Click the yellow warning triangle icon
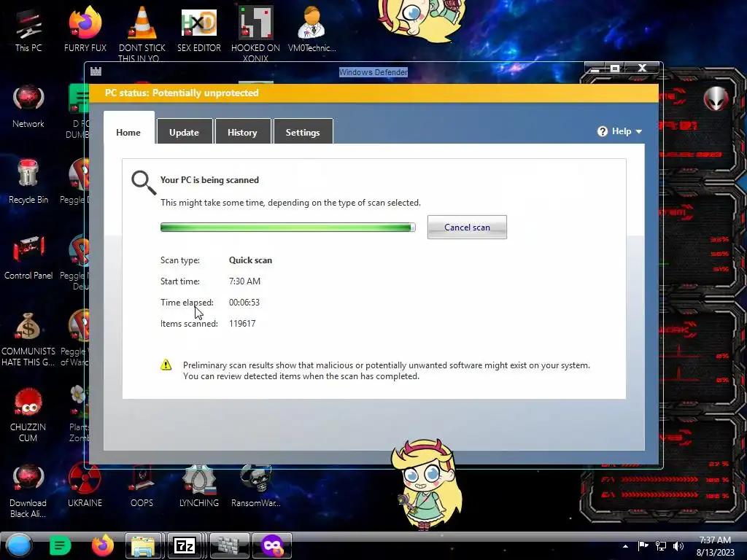The image size is (747, 560). click(166, 365)
